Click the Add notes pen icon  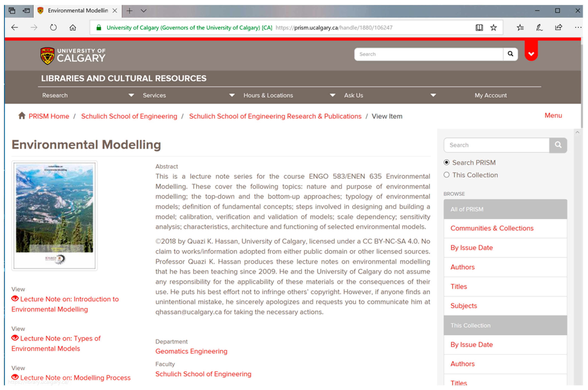tap(539, 27)
